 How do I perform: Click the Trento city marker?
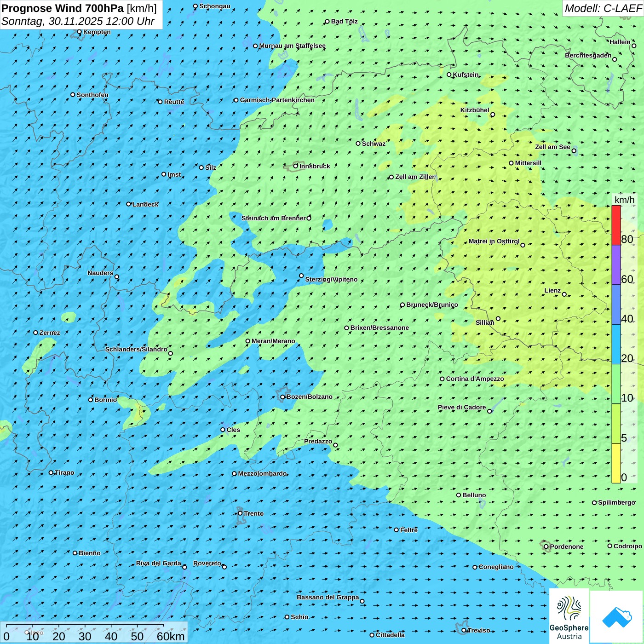tap(240, 513)
